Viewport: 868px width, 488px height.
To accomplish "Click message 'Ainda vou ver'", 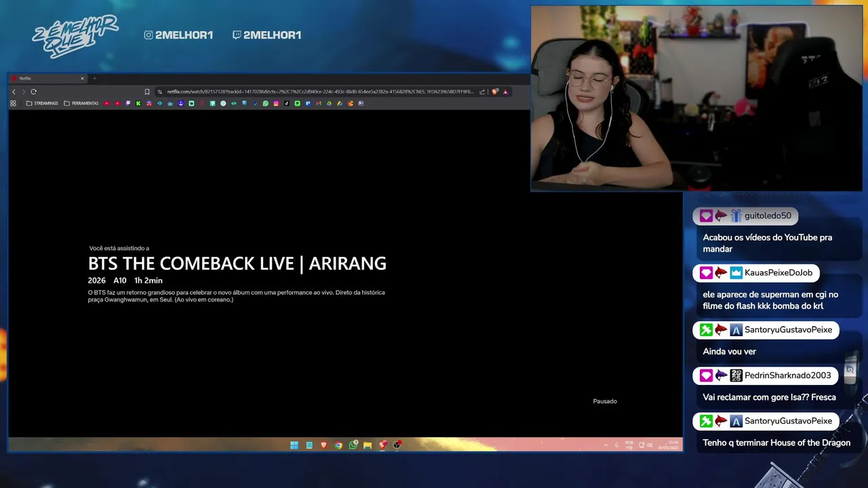I will [x=729, y=352].
